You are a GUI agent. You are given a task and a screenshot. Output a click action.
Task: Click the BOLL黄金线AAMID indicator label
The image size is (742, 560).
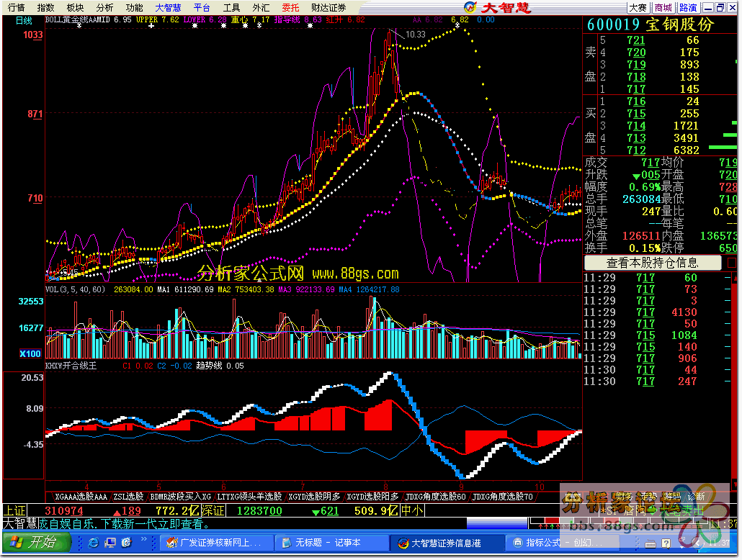pos(78,20)
